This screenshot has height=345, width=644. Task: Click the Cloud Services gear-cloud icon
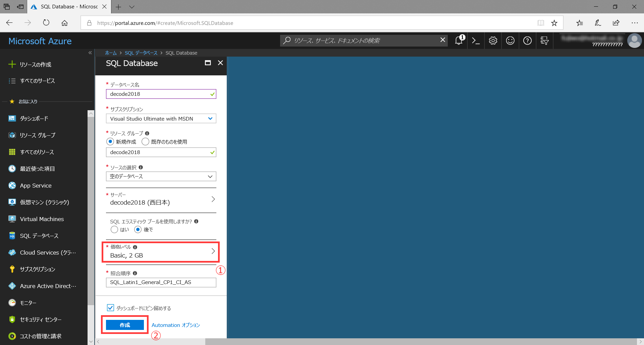12,252
